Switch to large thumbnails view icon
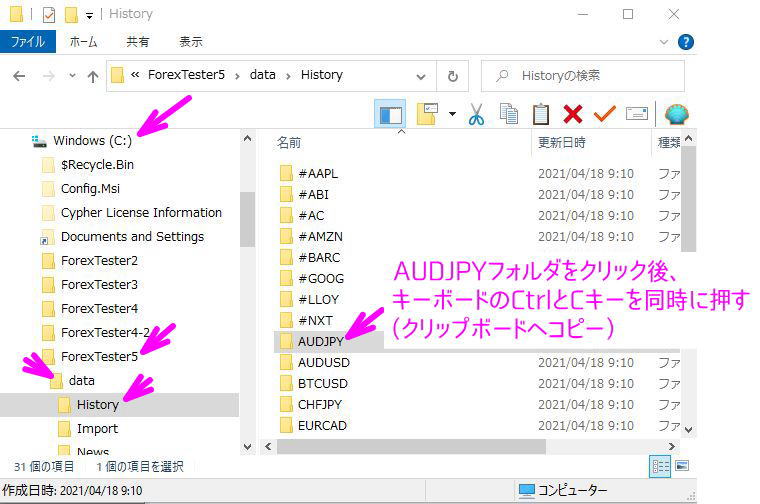 (x=682, y=466)
